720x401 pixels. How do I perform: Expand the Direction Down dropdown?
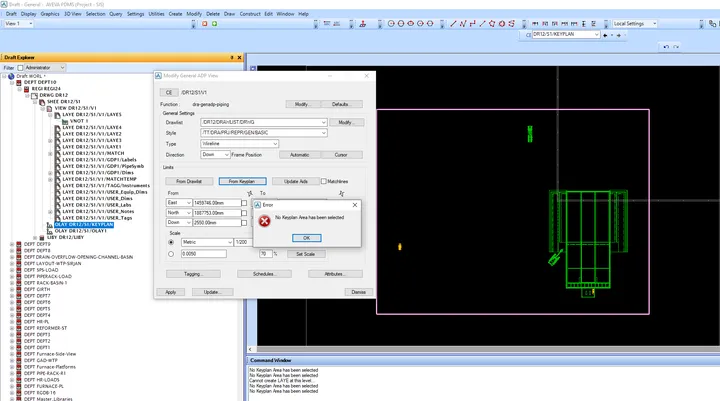[215, 155]
